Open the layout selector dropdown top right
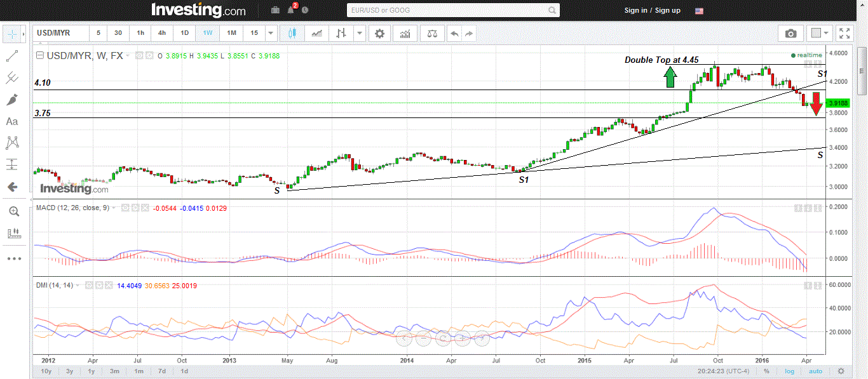The image size is (868, 379). pos(820,33)
